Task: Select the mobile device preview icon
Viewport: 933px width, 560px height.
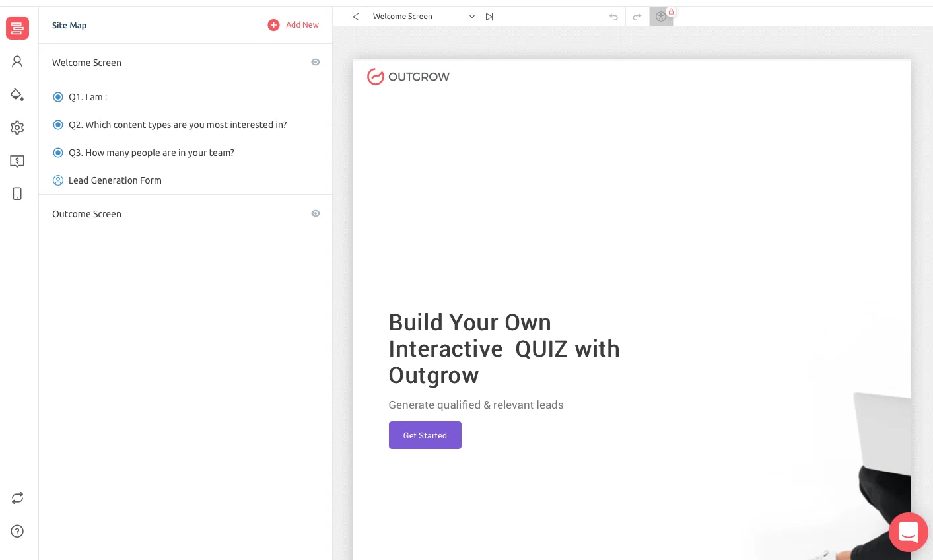Action: (x=17, y=193)
